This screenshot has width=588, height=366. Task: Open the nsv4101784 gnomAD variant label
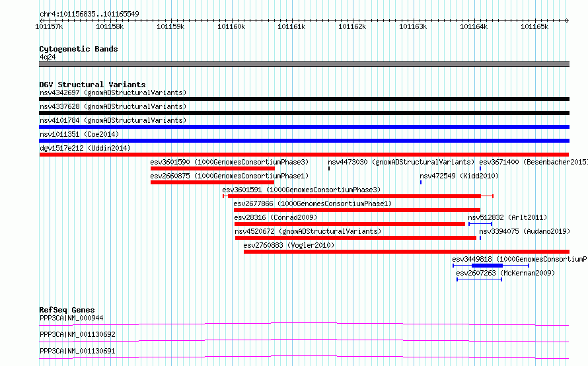tap(113, 120)
